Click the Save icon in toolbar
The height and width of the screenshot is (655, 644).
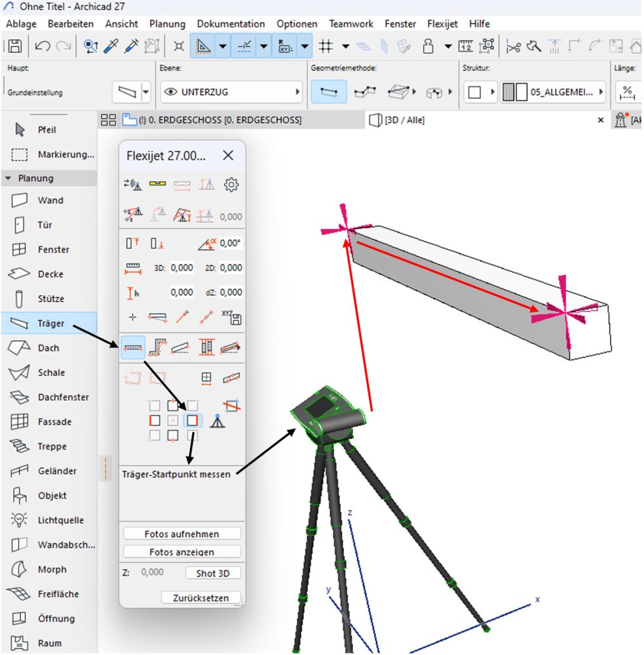(x=15, y=46)
